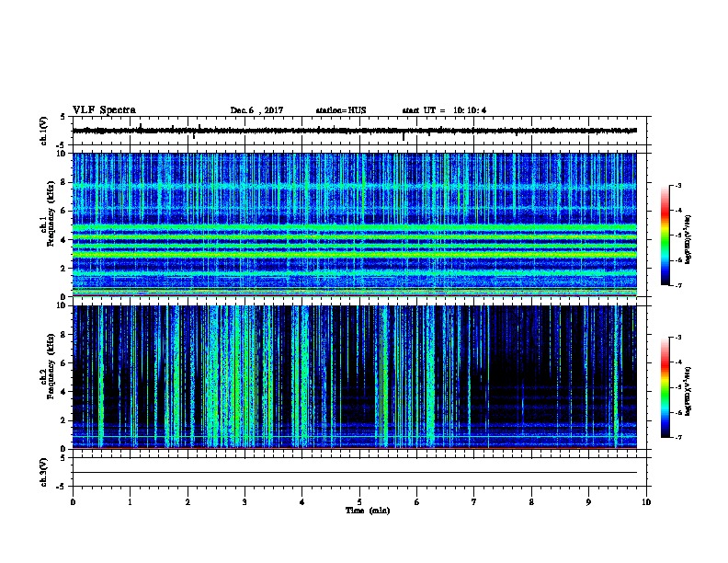The width and height of the screenshot is (728, 563).
Task: Click time axis tick label '6'
Action: click(x=417, y=502)
